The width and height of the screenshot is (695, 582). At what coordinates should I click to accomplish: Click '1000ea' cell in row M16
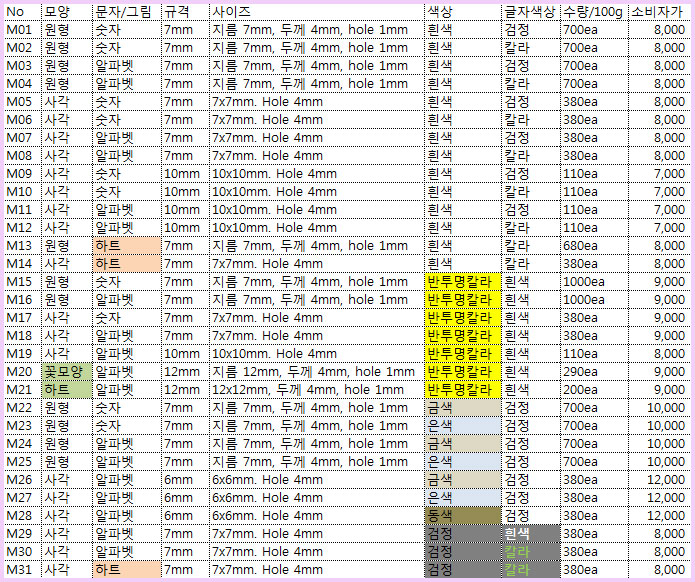pyautogui.click(x=594, y=300)
